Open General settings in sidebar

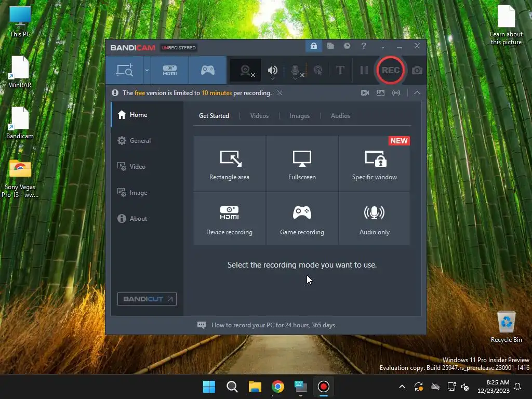147,140
